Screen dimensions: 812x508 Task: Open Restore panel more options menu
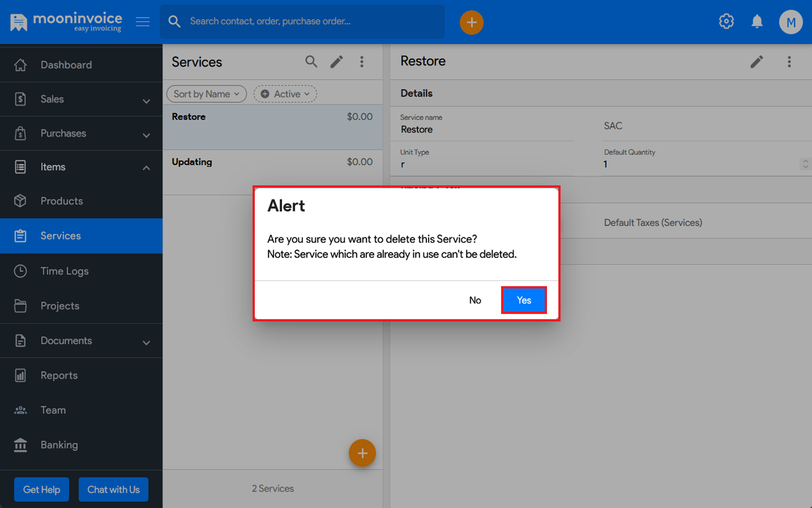(789, 62)
